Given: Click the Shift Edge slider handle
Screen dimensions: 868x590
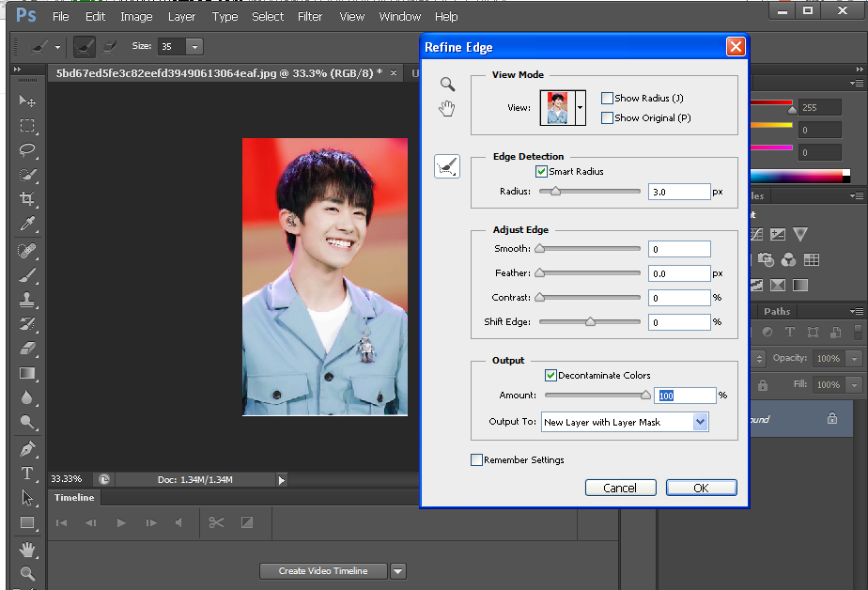Looking at the screenshot, I should [x=590, y=322].
